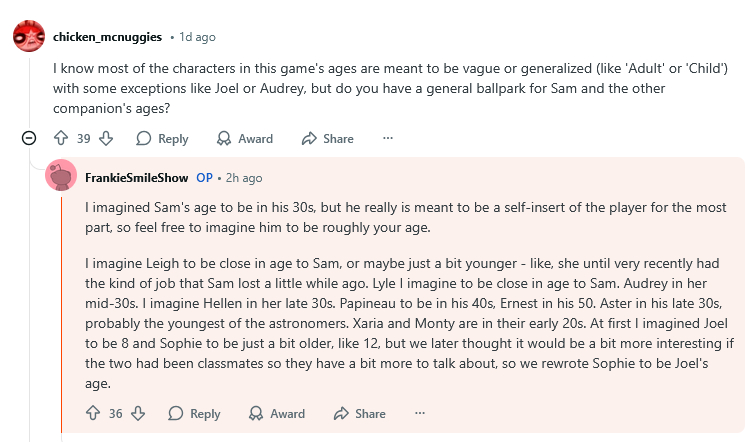Open FrankieSmileShow user profile link
The height and width of the screenshot is (442, 755).
pos(137,178)
